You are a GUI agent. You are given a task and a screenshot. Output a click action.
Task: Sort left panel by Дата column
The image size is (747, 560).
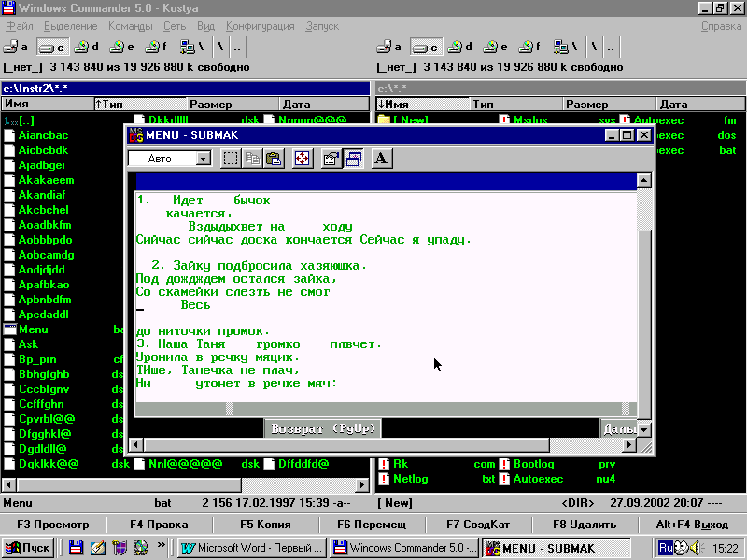(x=324, y=104)
